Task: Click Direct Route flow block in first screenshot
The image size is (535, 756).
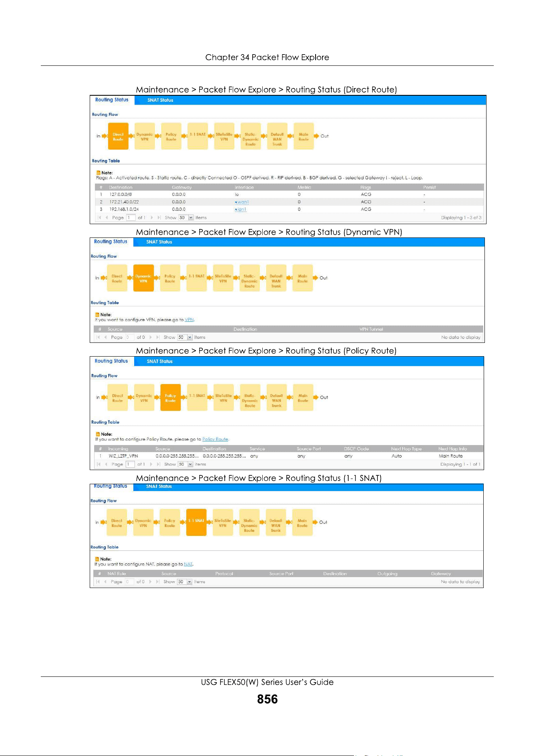Action: pyautogui.click(x=118, y=136)
